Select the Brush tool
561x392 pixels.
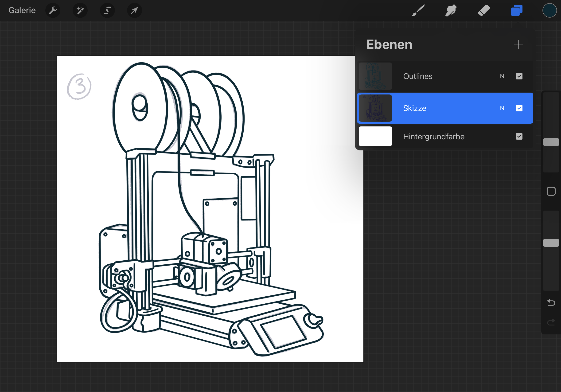418,11
